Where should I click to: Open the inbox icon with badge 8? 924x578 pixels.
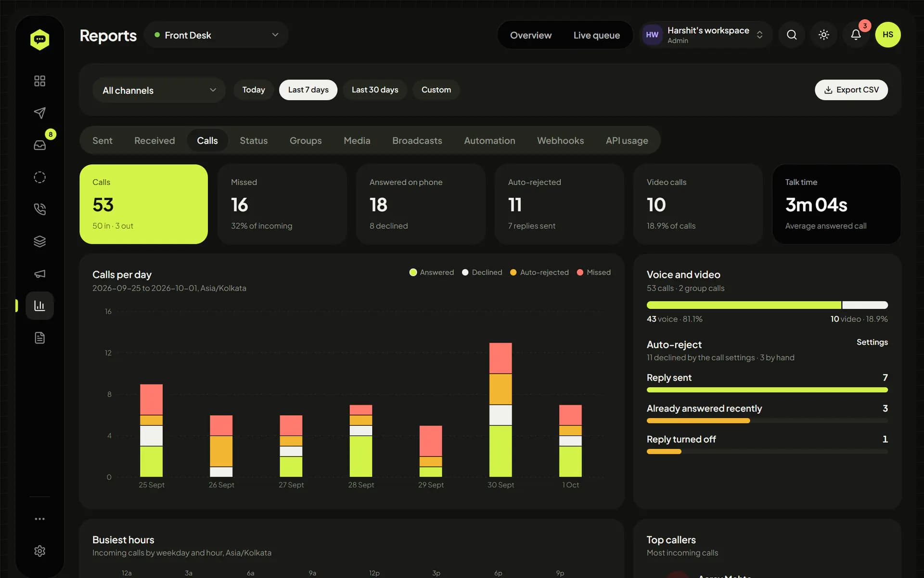click(x=39, y=145)
